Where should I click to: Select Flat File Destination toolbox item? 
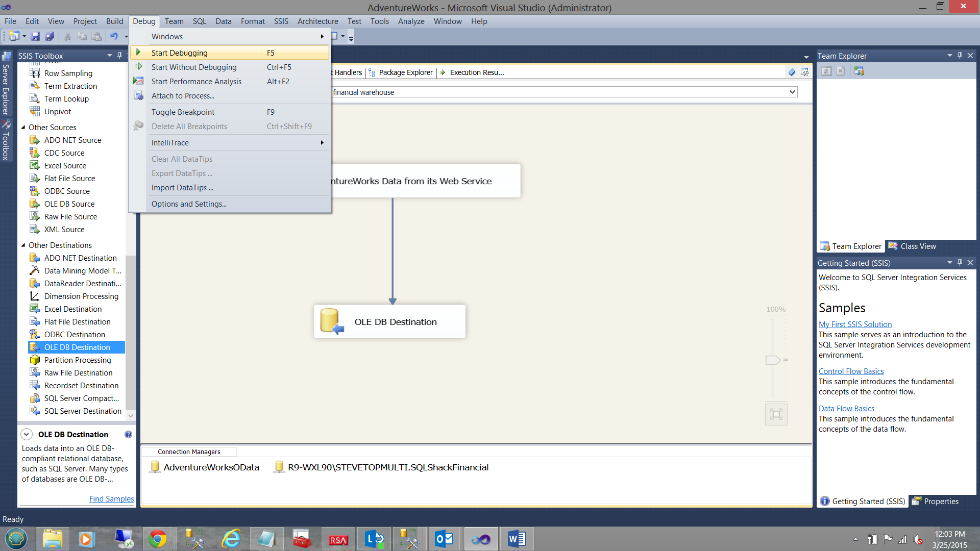(x=77, y=322)
